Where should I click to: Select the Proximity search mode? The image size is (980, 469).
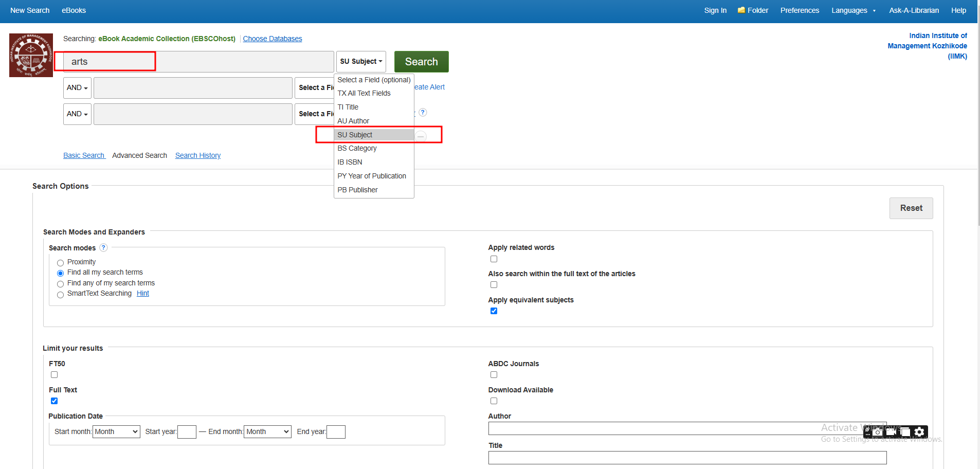(x=61, y=263)
